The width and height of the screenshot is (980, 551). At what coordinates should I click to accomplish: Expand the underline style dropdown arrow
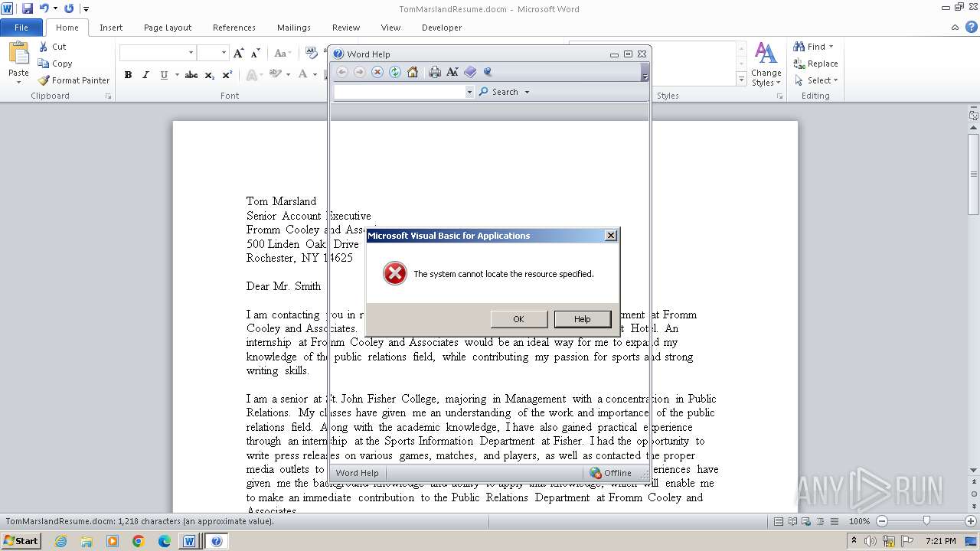[x=177, y=75]
